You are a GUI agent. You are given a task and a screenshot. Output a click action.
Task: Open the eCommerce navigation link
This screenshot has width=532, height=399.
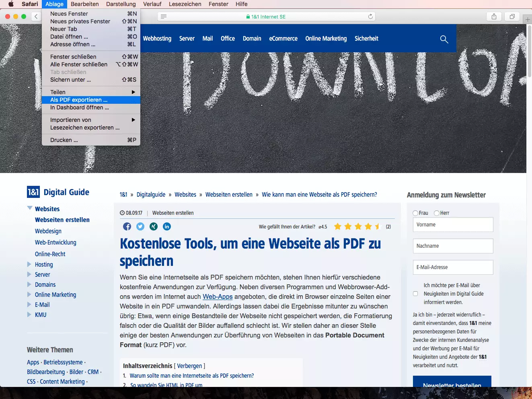283,39
